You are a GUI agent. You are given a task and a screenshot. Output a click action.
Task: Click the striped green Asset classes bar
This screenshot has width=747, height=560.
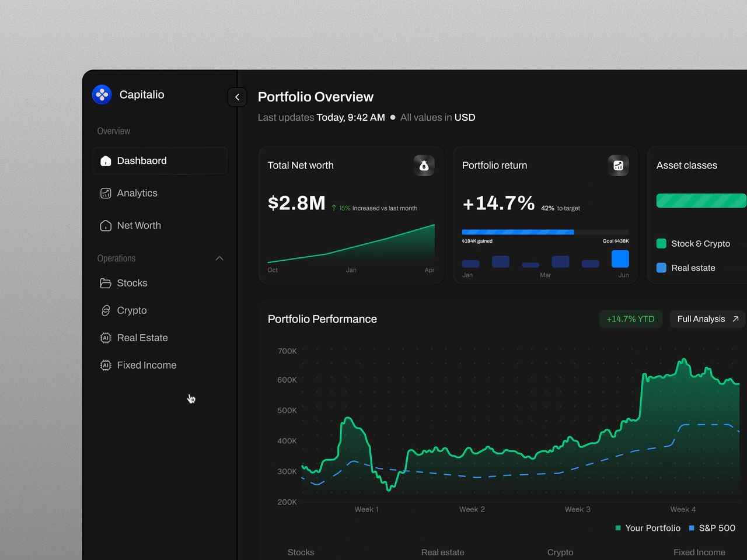[x=701, y=201]
